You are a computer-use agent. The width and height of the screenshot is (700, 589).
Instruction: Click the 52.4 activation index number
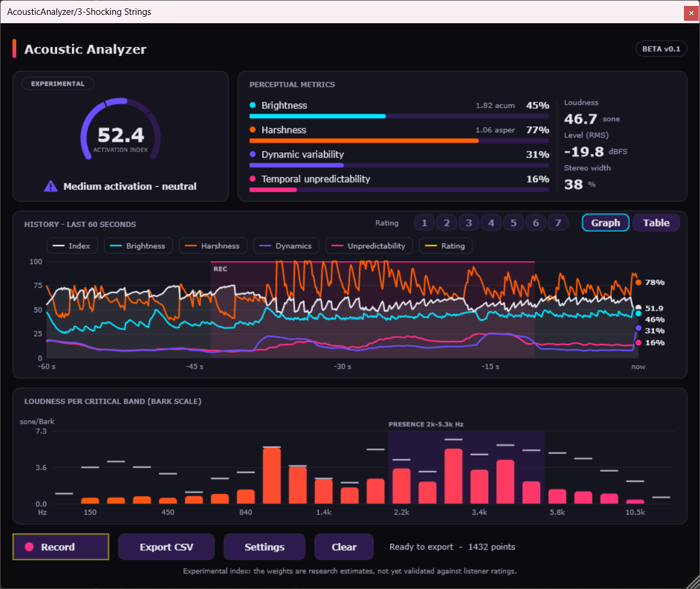coord(121,134)
